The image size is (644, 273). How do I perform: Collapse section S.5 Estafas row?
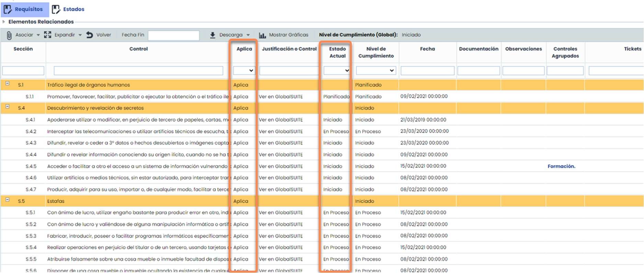point(7,200)
